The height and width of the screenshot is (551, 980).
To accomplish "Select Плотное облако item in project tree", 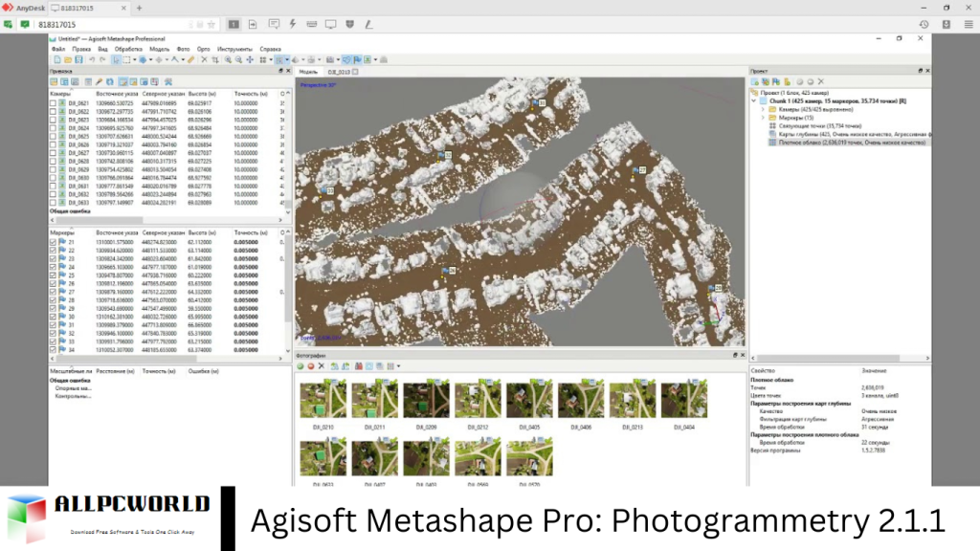I will click(x=851, y=143).
